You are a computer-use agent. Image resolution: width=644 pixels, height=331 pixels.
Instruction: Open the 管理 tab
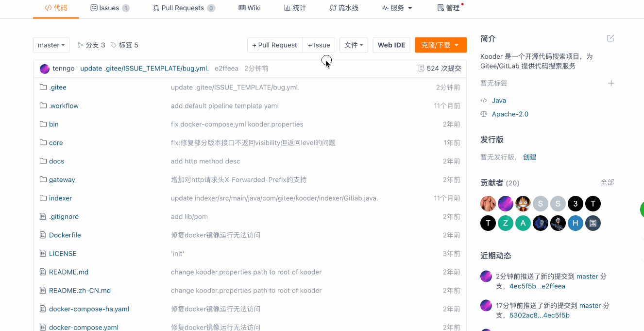click(x=449, y=8)
